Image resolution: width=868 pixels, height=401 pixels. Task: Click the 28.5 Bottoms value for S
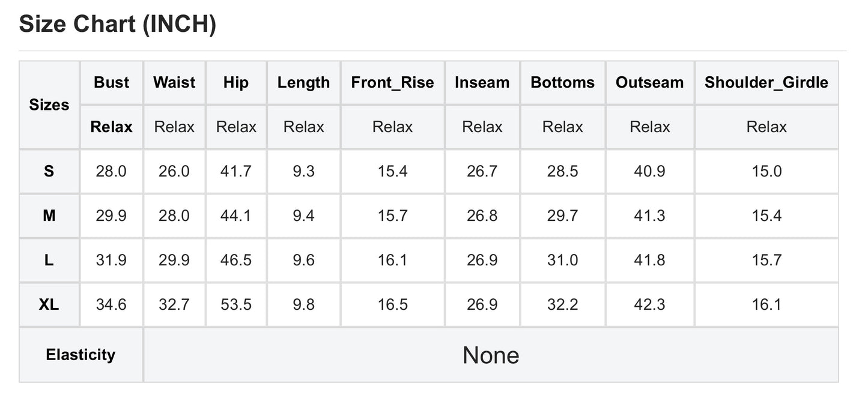click(563, 172)
